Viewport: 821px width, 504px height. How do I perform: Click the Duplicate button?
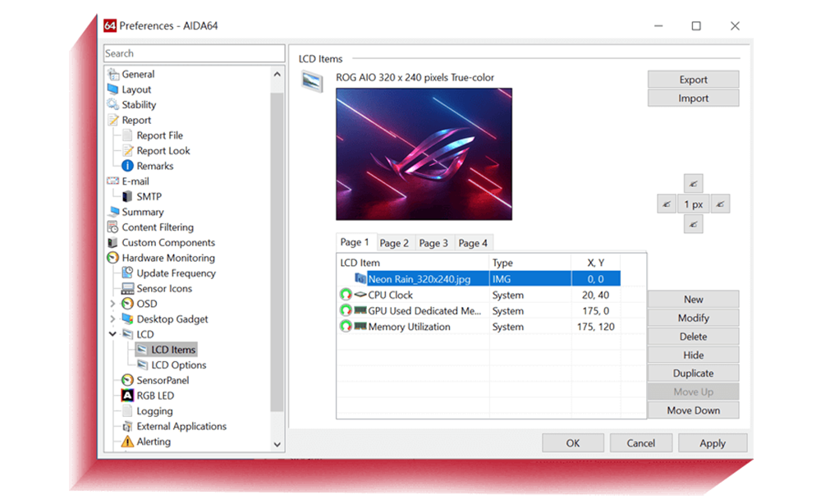693,373
